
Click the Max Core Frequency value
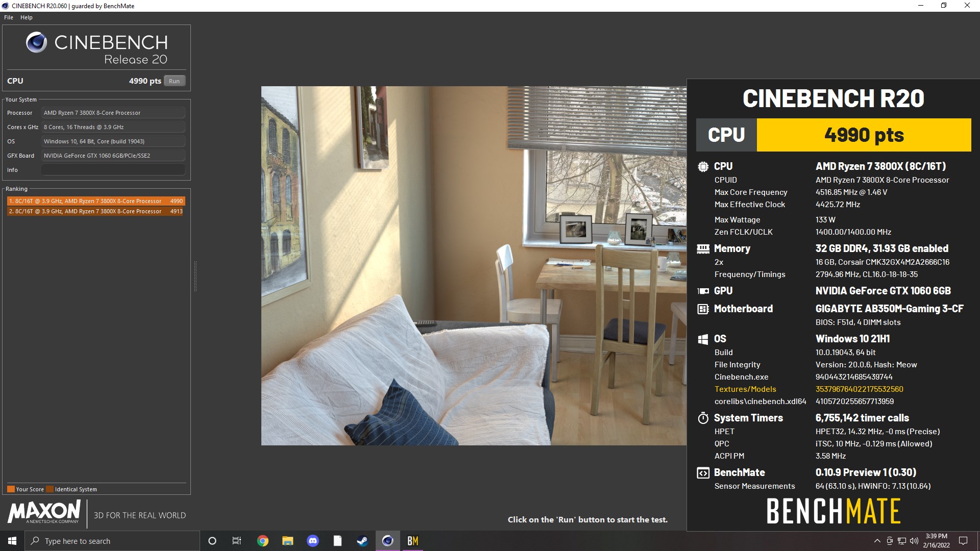point(851,192)
